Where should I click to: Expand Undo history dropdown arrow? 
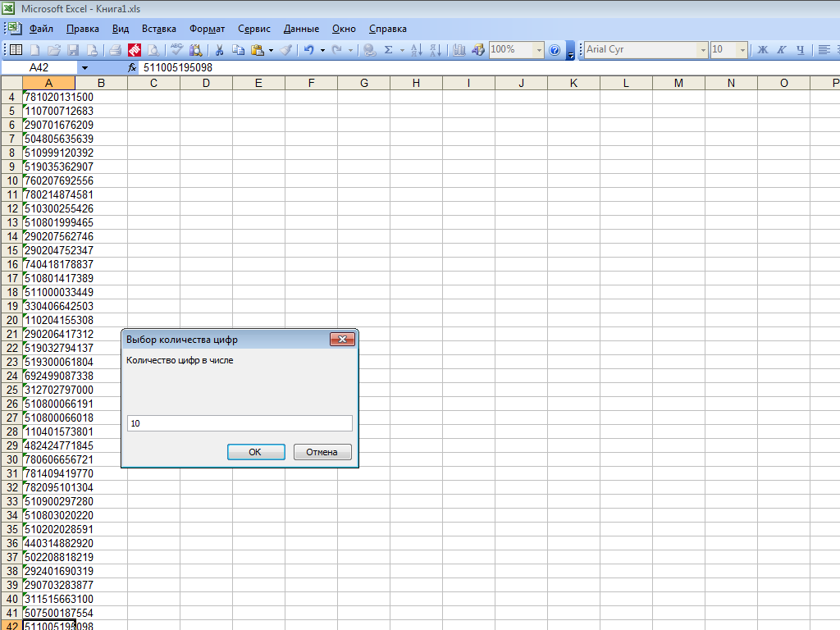pyautogui.click(x=322, y=50)
